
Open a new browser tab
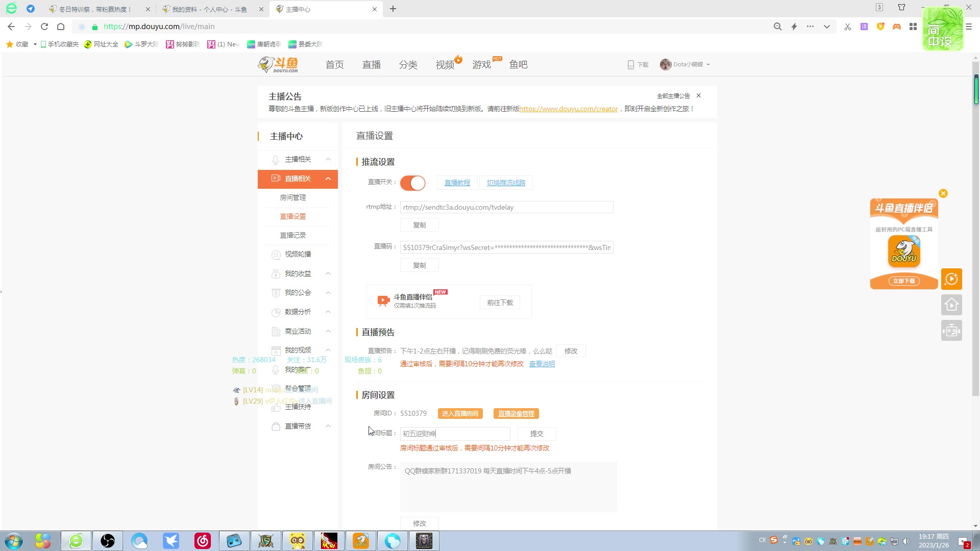393,9
